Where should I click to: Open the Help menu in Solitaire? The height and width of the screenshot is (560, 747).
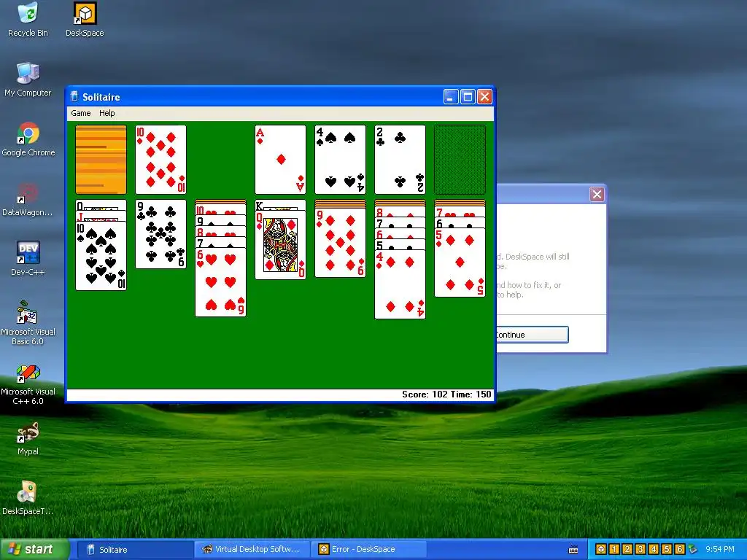click(107, 113)
